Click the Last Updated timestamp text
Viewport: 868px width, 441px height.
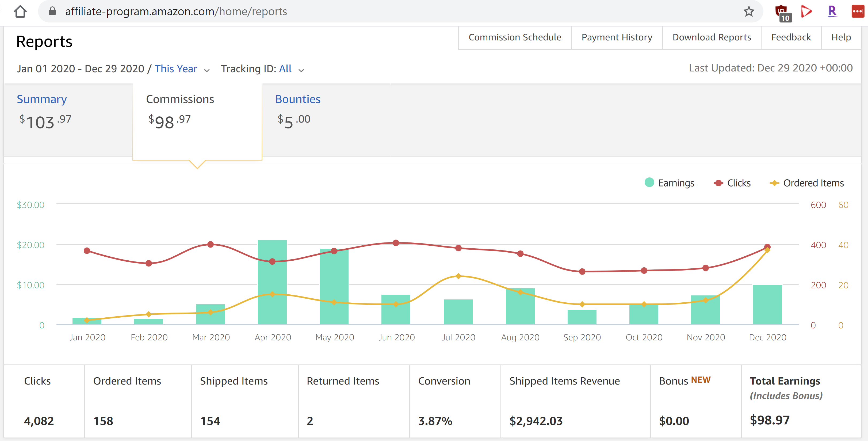(771, 68)
